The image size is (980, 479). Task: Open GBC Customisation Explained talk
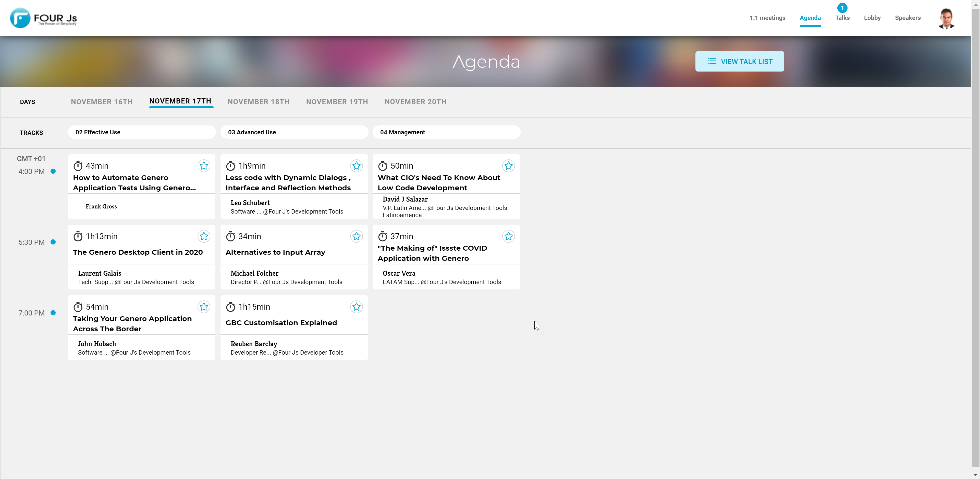[281, 322]
